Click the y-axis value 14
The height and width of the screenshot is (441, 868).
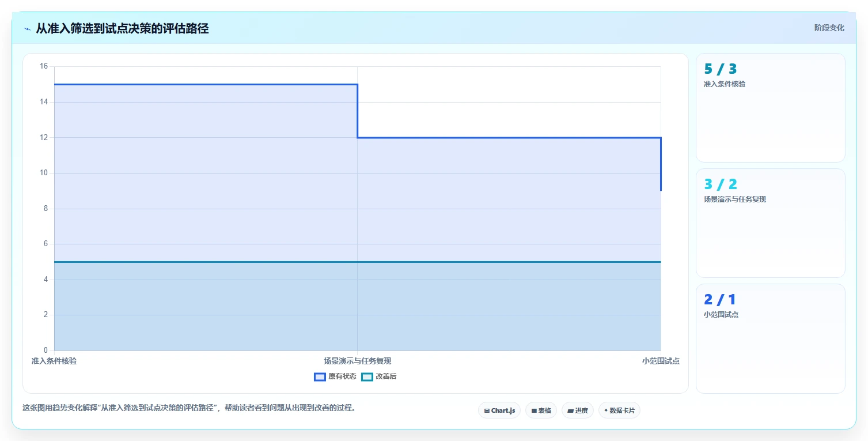tap(44, 102)
